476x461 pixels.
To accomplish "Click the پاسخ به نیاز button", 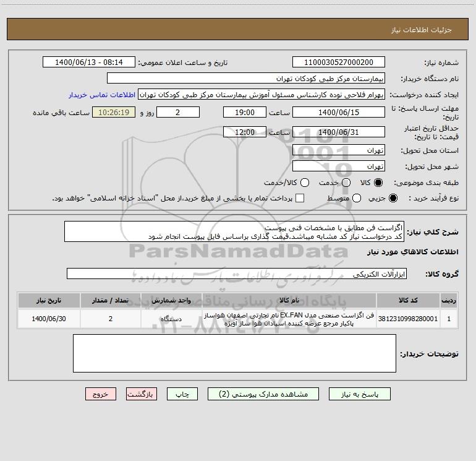I will click(x=360, y=394).
